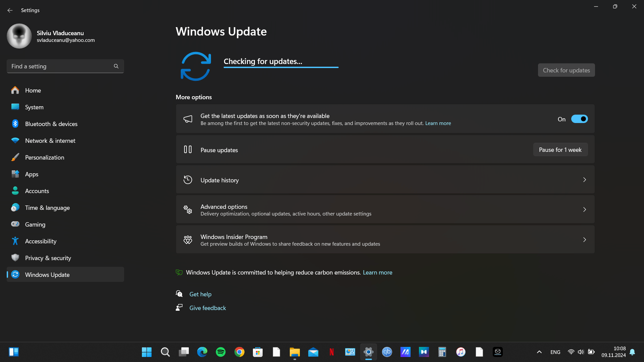Open Microsoft Edge in the taskbar
Image resolution: width=644 pixels, height=362 pixels.
tap(202, 352)
